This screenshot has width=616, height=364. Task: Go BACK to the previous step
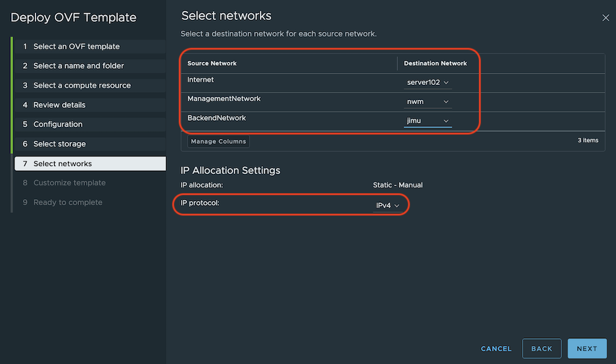[541, 348]
